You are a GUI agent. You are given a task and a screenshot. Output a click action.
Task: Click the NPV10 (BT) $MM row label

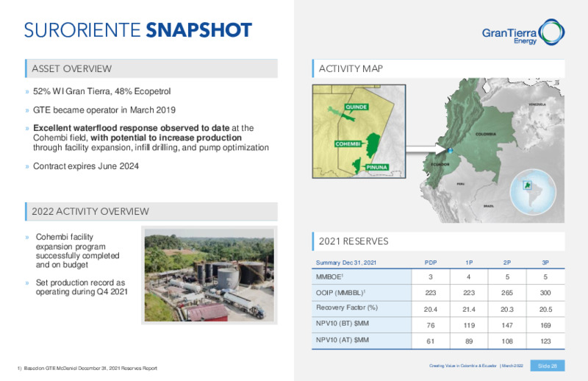(x=342, y=323)
